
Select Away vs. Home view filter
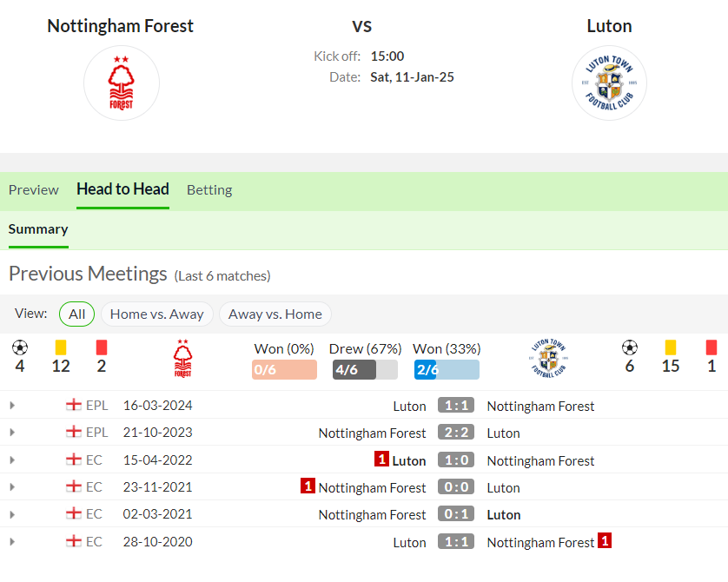(x=275, y=314)
